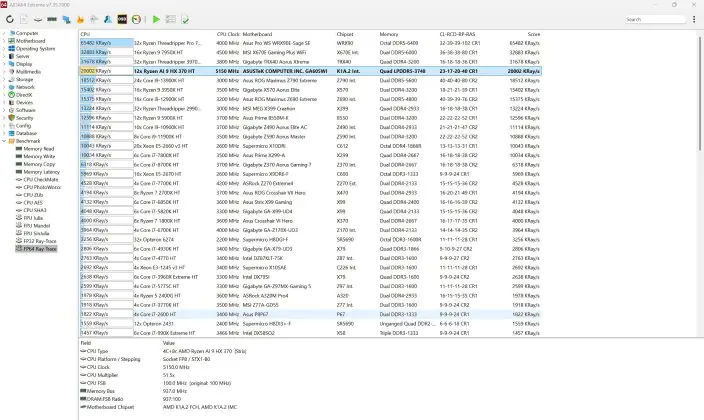Open the CPUID panel 888 toolbar icon
This screenshot has height=420, width=704.
coord(122,19)
